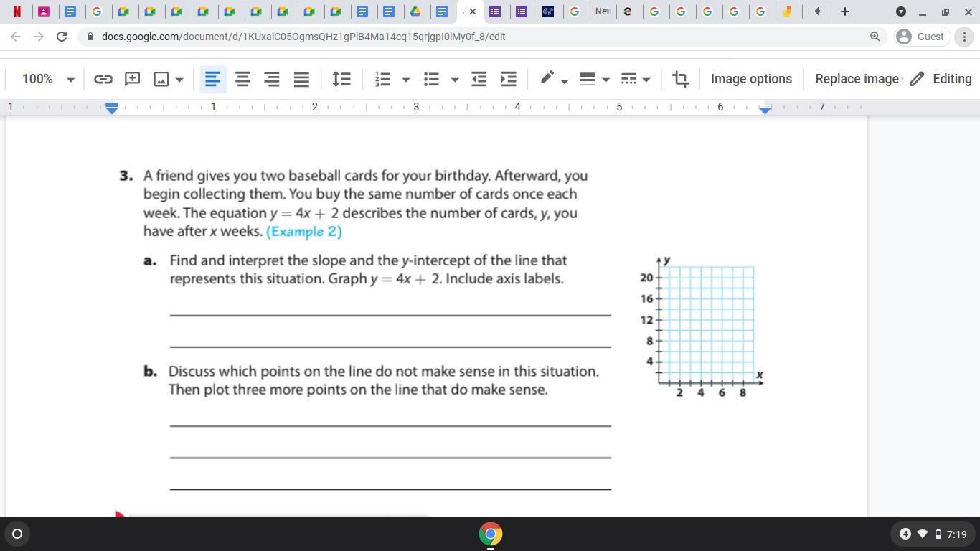Click the numbered list icon

click(x=383, y=79)
